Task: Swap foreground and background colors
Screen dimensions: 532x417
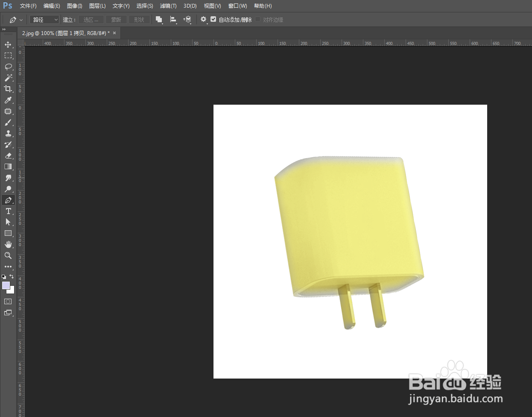Action: pyautogui.click(x=12, y=277)
